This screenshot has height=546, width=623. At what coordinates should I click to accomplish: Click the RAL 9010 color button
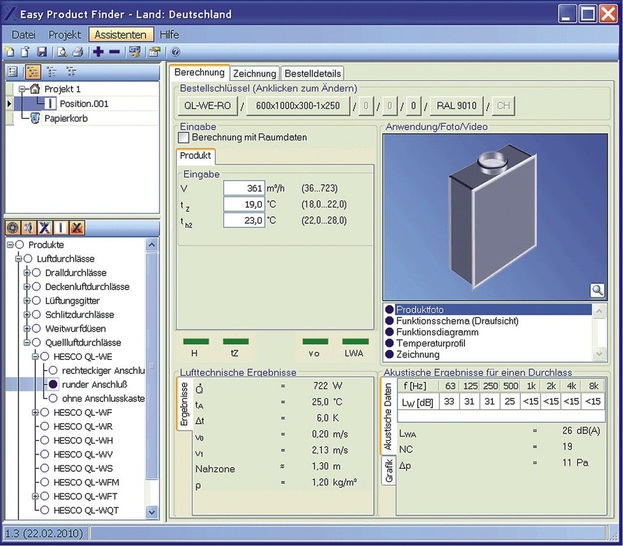click(458, 106)
